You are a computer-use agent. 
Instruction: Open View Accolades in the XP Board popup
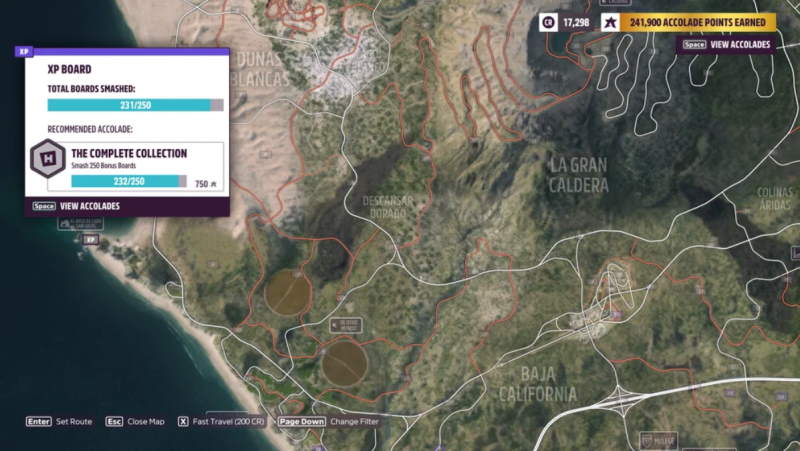76,206
